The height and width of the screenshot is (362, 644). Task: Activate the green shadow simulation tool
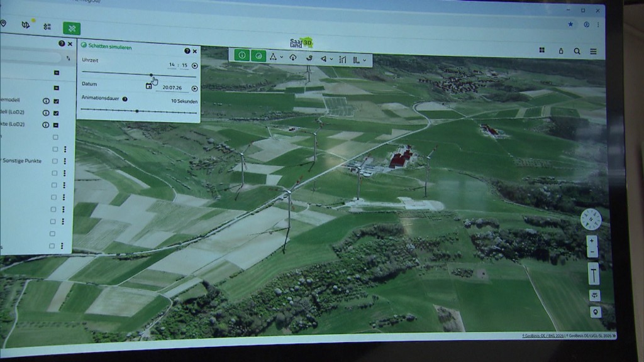(259, 55)
